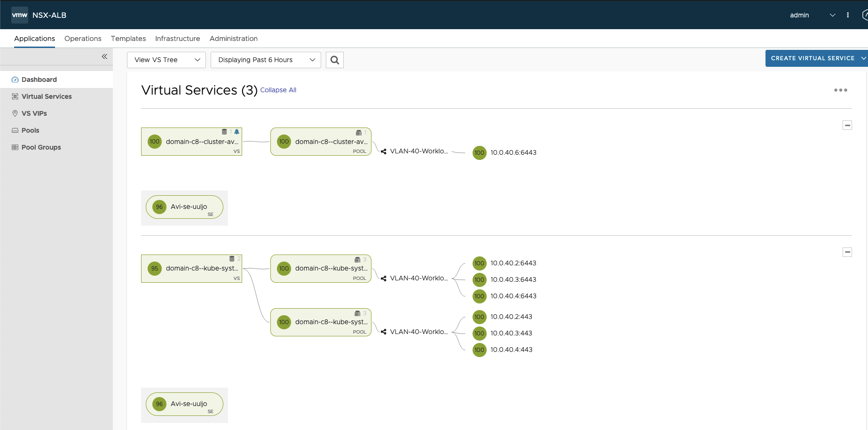Click the Collapse All link
The image size is (868, 430).
pyautogui.click(x=278, y=90)
